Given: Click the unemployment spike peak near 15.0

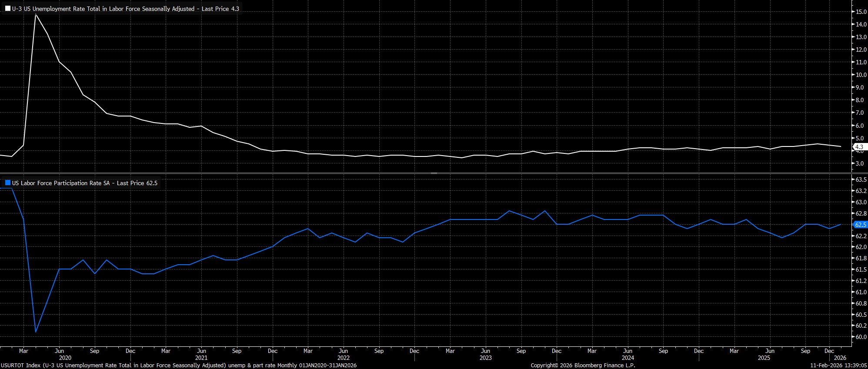Looking at the screenshot, I should pyautogui.click(x=36, y=15).
